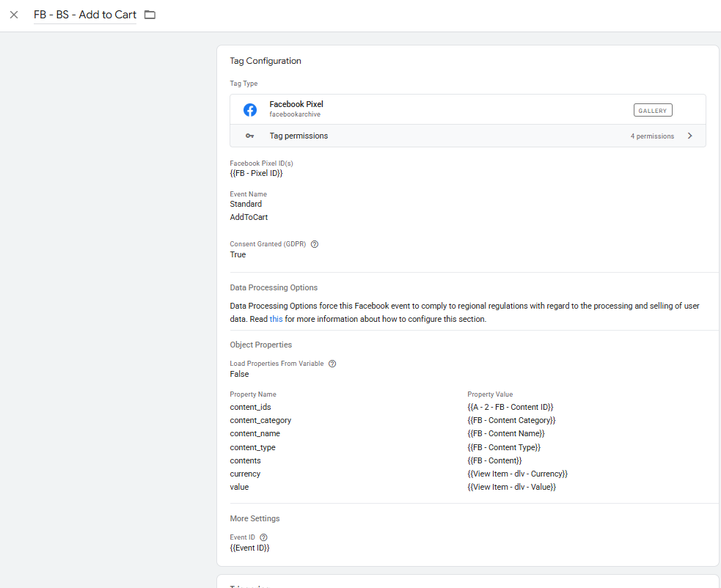The height and width of the screenshot is (588, 721).
Task: Follow the 'this' link in Data Processing Options
Action: [276, 319]
